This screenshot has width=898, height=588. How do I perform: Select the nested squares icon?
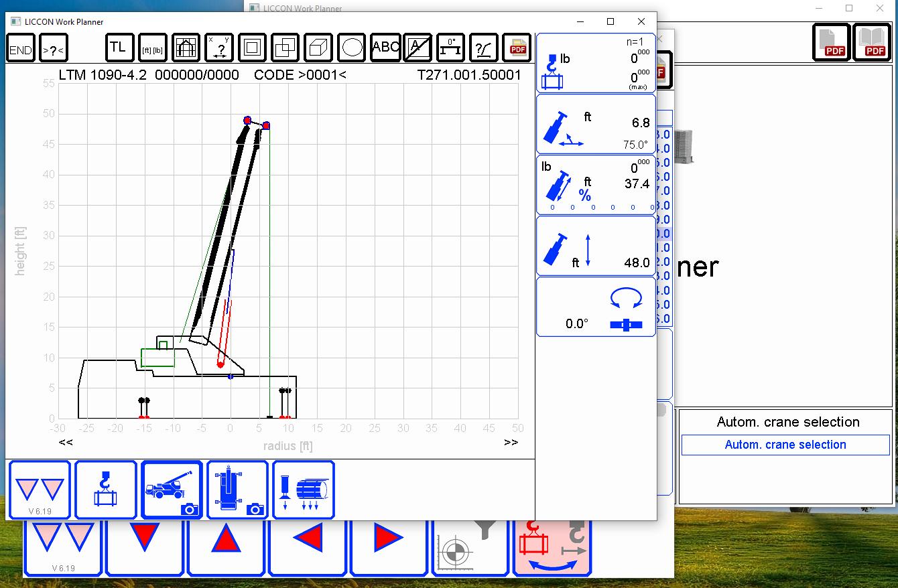tap(252, 48)
